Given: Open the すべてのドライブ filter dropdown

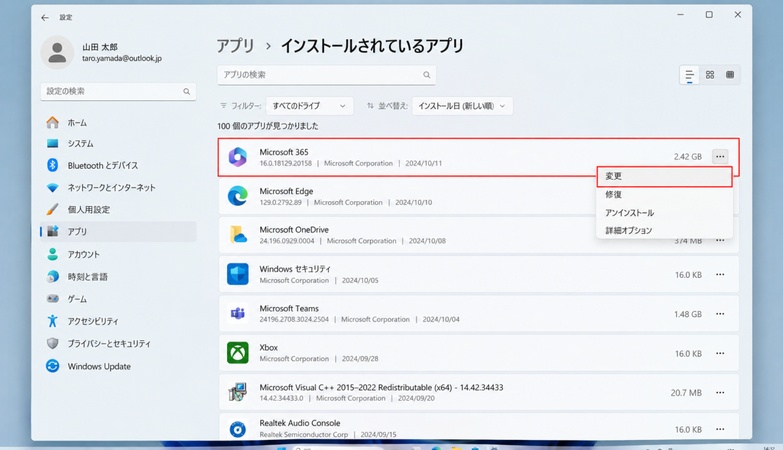Looking at the screenshot, I should pyautogui.click(x=310, y=106).
